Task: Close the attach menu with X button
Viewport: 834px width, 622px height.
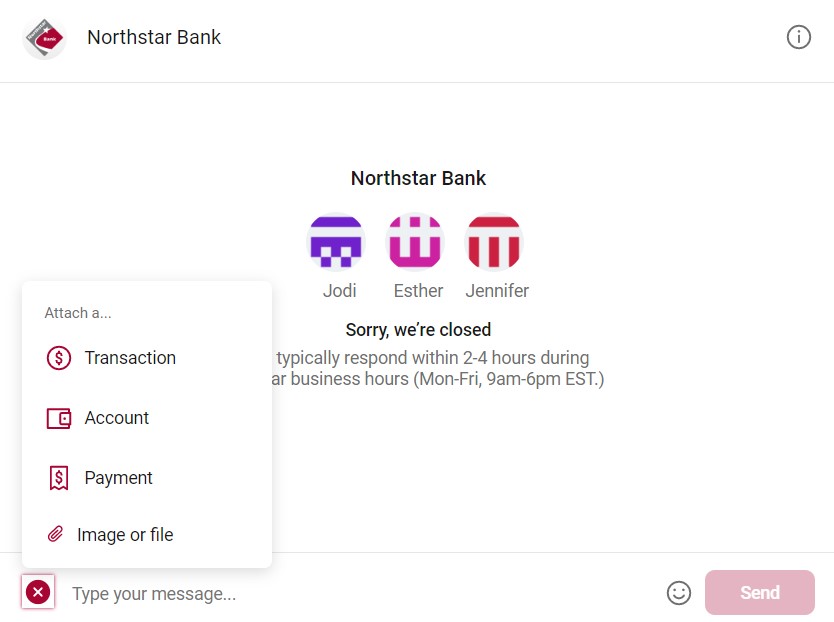Action: (x=38, y=593)
